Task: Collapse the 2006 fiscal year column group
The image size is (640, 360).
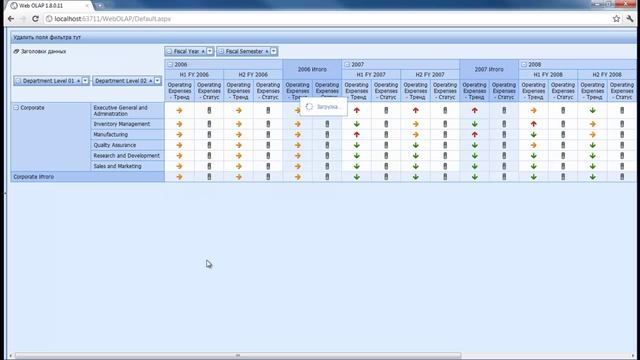Action: 170,64
